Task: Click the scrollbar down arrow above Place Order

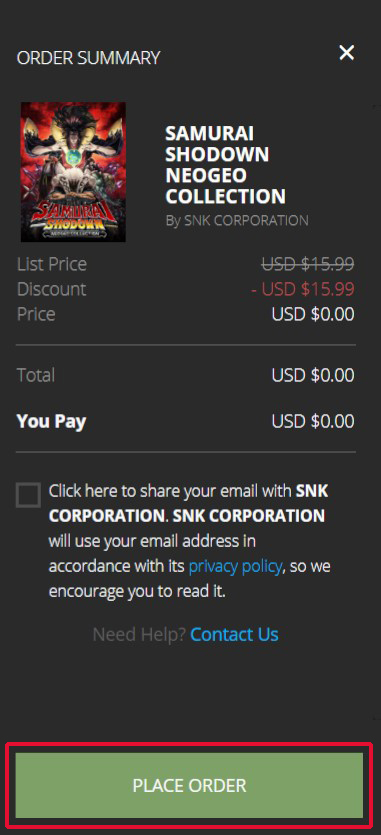Action: click(x=373, y=718)
